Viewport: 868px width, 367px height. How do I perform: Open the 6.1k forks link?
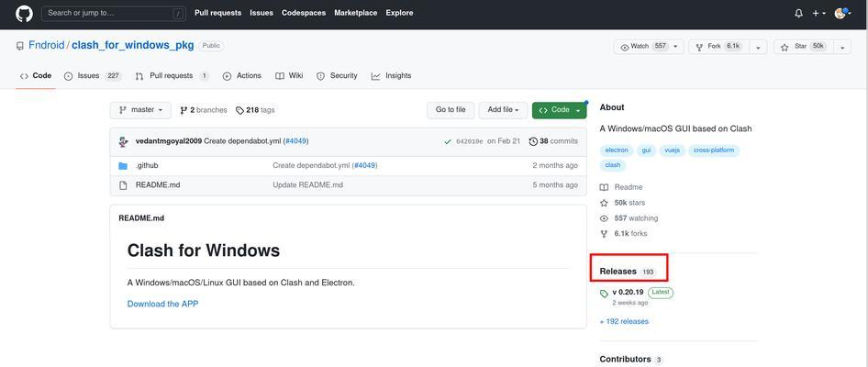click(x=623, y=234)
